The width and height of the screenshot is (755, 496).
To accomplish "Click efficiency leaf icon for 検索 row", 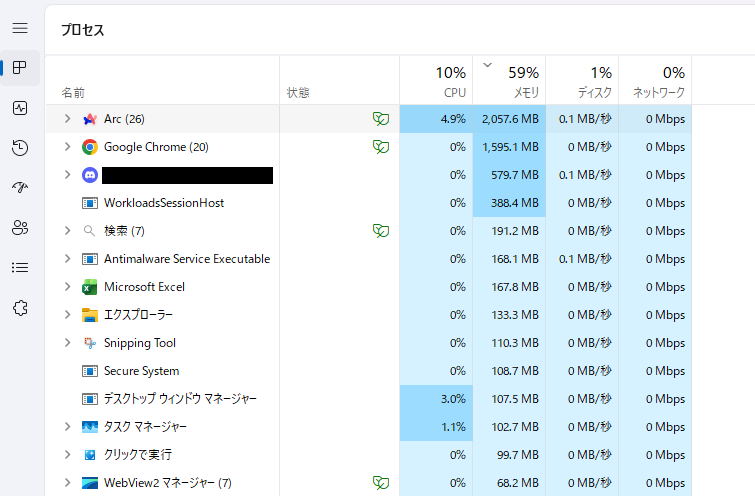I will point(381,231).
